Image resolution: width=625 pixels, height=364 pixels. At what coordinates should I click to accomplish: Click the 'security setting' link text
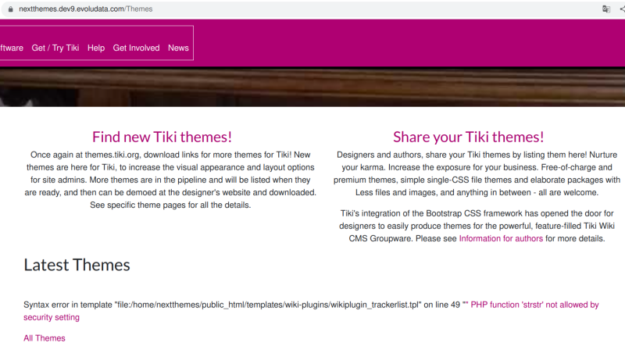pos(52,317)
